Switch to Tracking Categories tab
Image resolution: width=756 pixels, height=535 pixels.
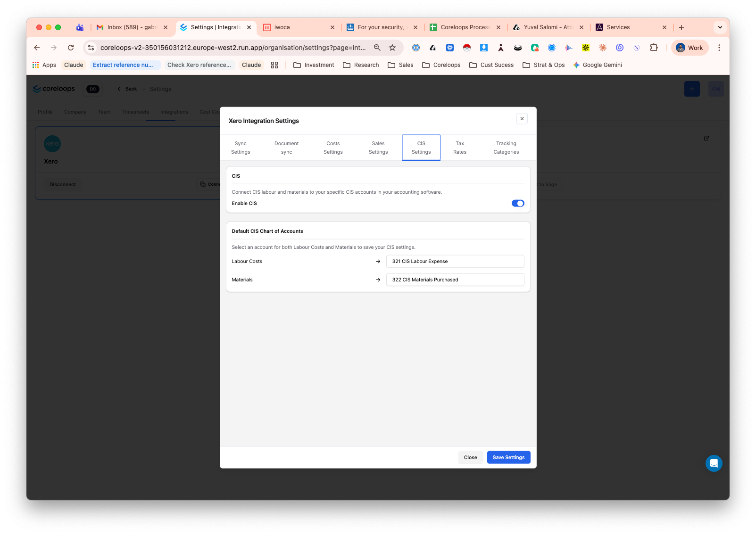[506, 148]
